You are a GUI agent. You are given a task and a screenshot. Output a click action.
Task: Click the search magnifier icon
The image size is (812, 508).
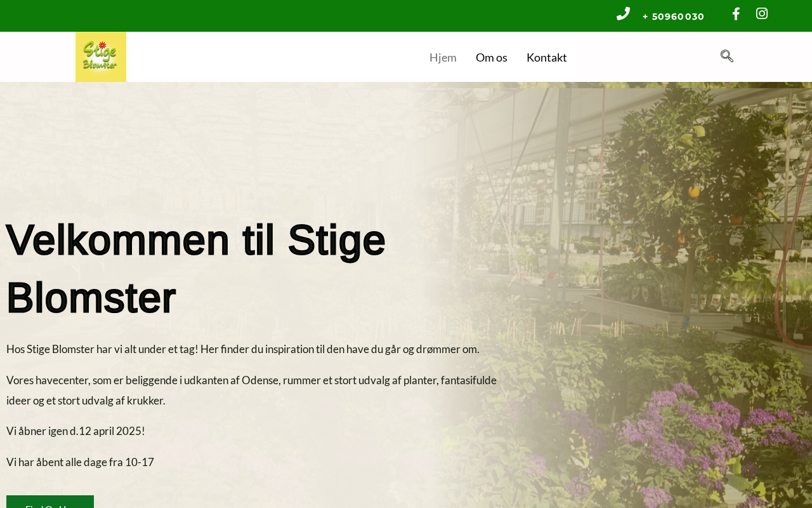click(727, 56)
